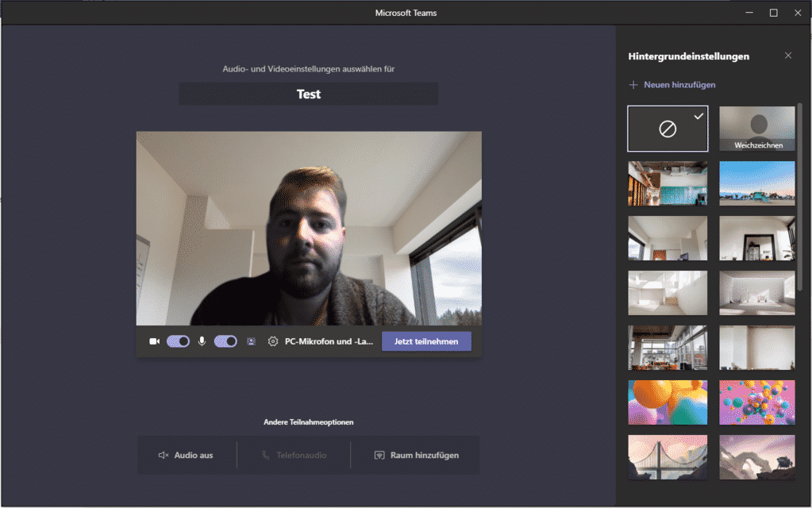The width and height of the screenshot is (812, 508).
Task: Toggle the camera switch off
Action: 178,341
